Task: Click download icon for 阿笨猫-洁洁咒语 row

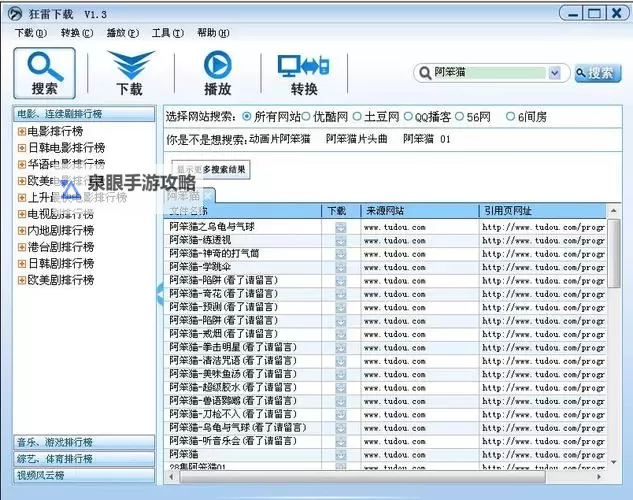Action: [341, 361]
